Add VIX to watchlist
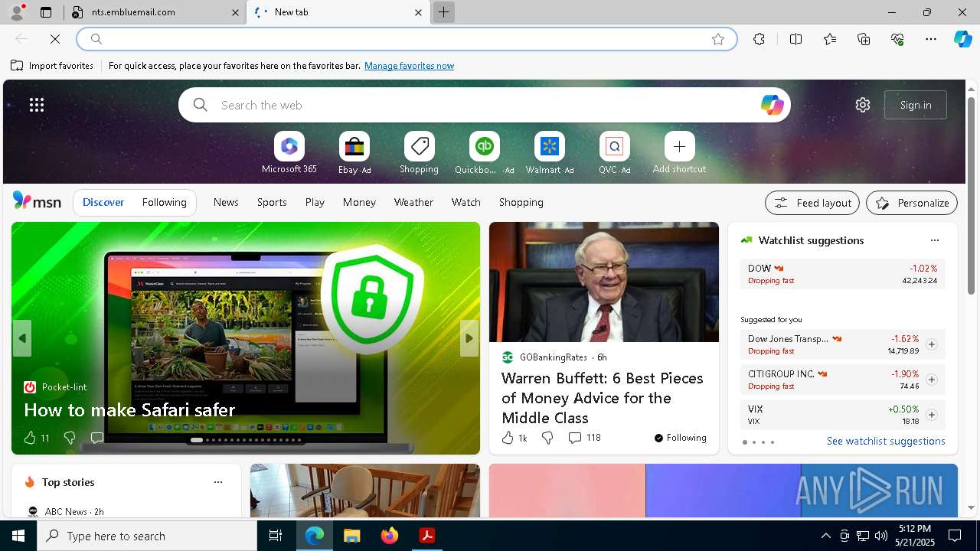Viewport: 980px width, 551px height. pyautogui.click(x=931, y=415)
